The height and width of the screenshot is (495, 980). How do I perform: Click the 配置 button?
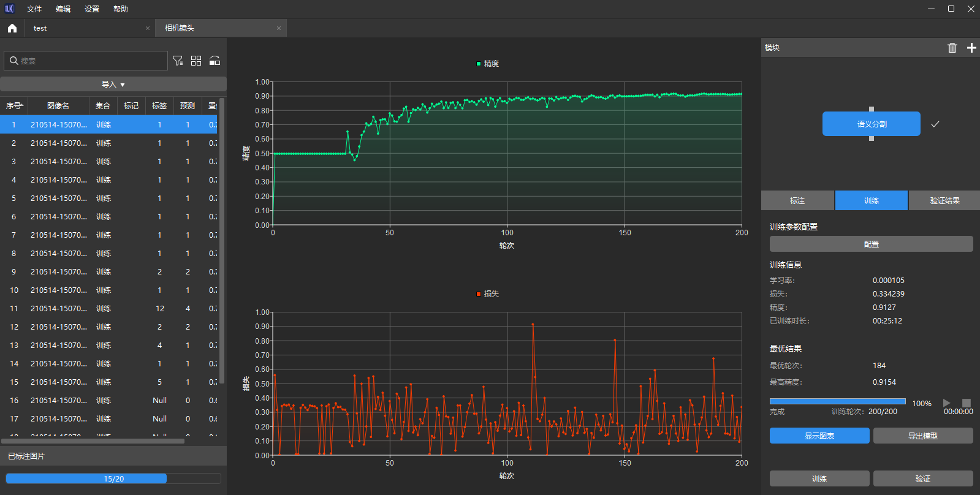point(872,244)
